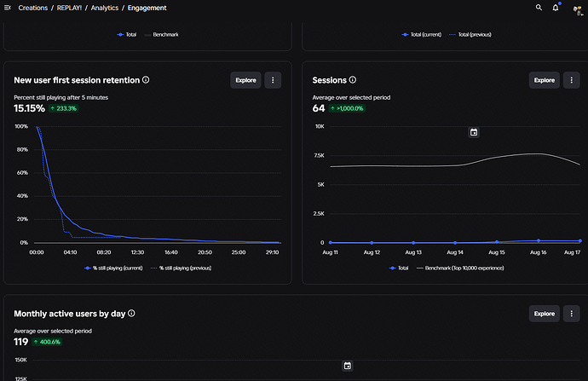Click Aug 17 label on Sessions axis
The height and width of the screenshot is (381, 588).
573,252
